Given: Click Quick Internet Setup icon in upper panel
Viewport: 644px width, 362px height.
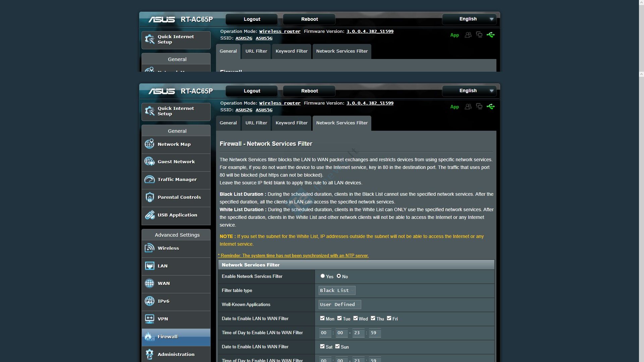Looking at the screenshot, I should point(150,39).
